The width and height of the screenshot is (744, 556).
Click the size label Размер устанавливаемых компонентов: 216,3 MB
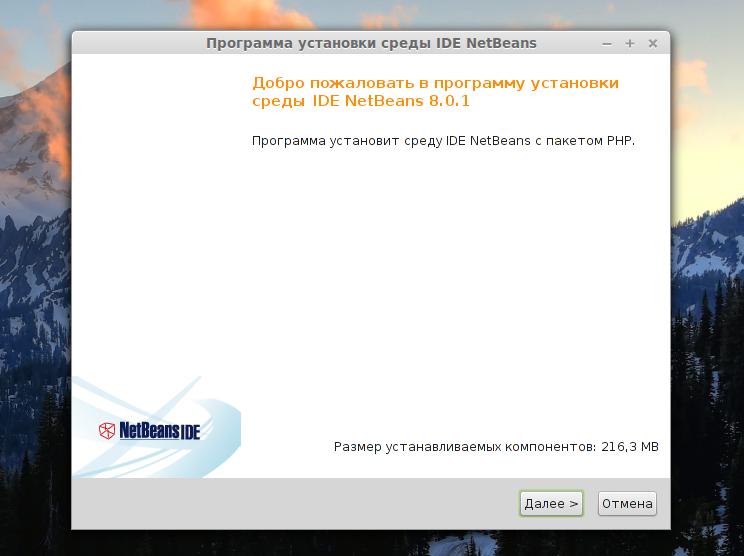[496, 447]
